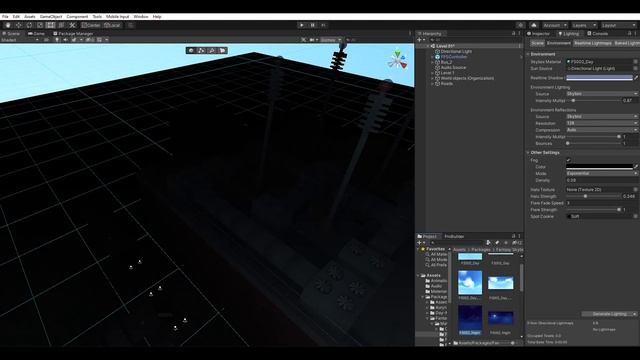Open the File menu
The width and height of the screenshot is (640, 360).
click(x=5, y=17)
